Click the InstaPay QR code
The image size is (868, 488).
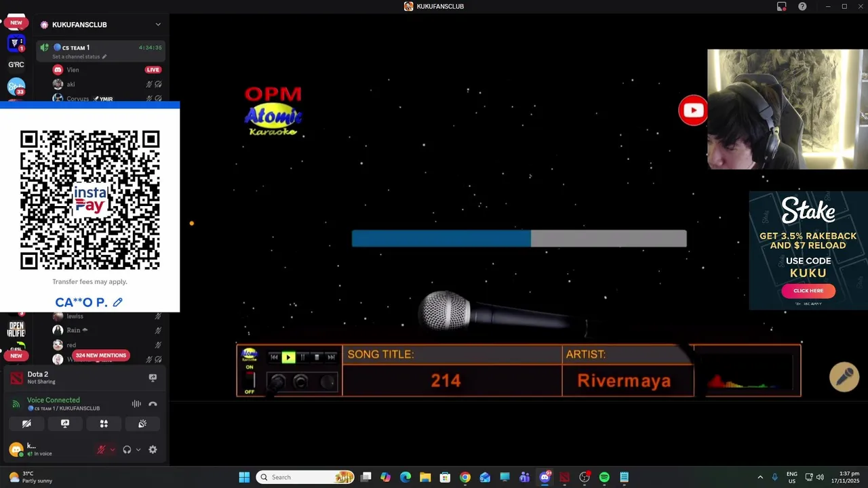(x=90, y=200)
